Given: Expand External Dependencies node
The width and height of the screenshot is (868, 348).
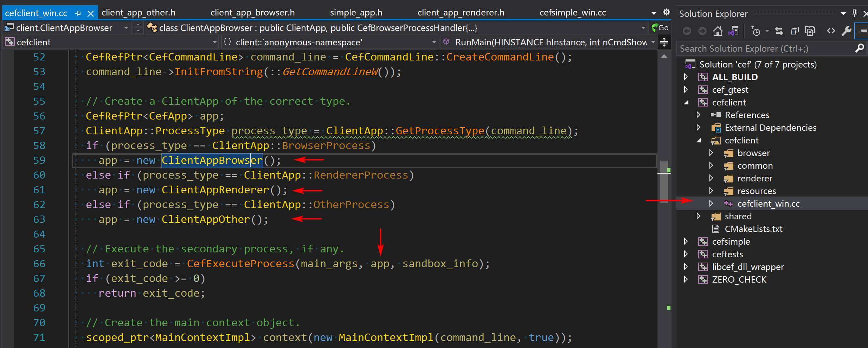Looking at the screenshot, I should click(x=699, y=127).
